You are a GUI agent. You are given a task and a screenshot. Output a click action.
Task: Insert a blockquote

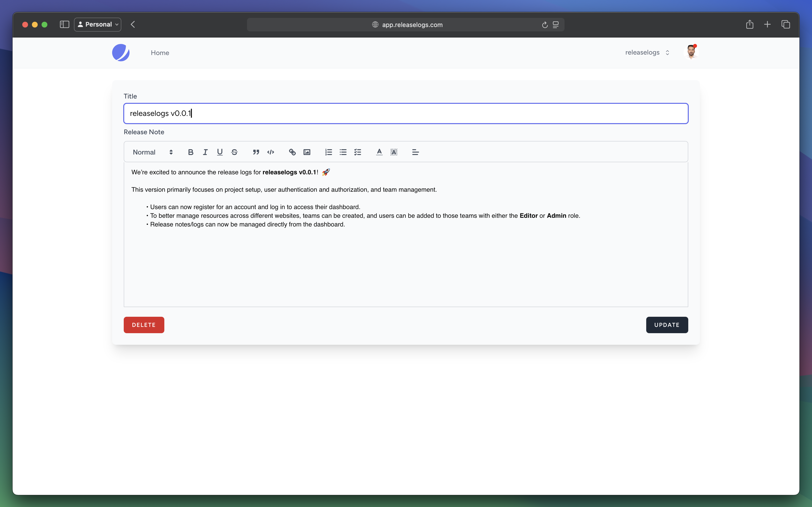256,152
